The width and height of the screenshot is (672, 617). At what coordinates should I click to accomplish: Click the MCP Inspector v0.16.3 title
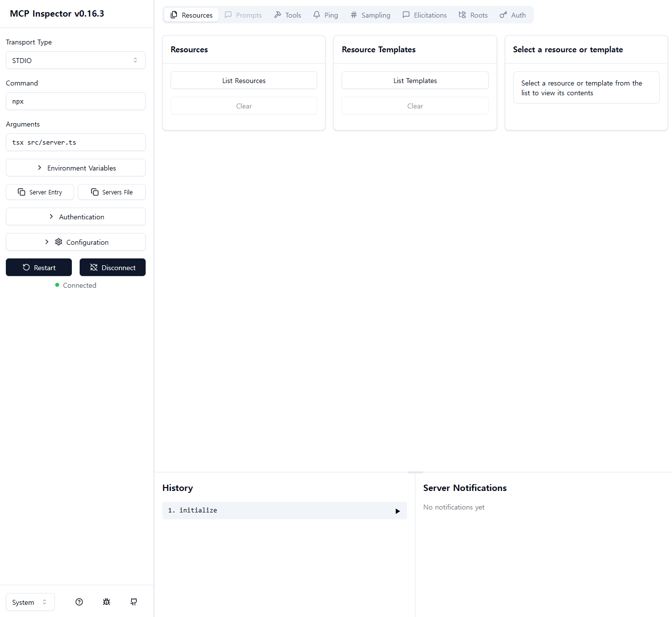coord(57,14)
